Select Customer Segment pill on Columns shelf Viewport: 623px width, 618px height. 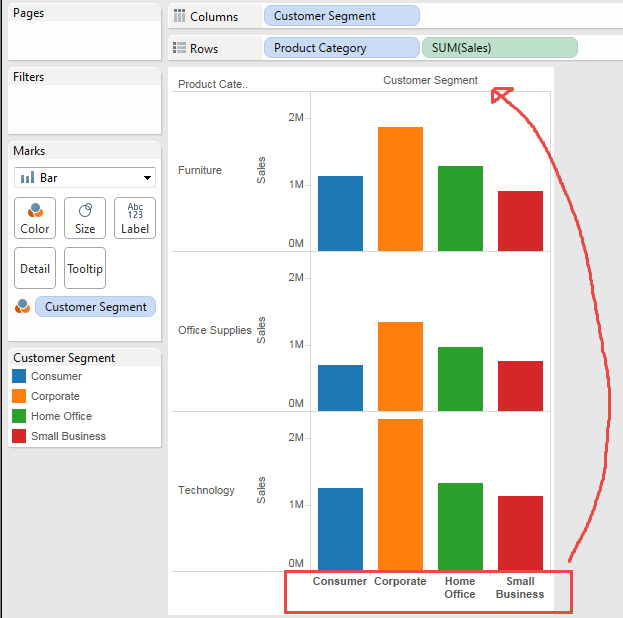342,16
